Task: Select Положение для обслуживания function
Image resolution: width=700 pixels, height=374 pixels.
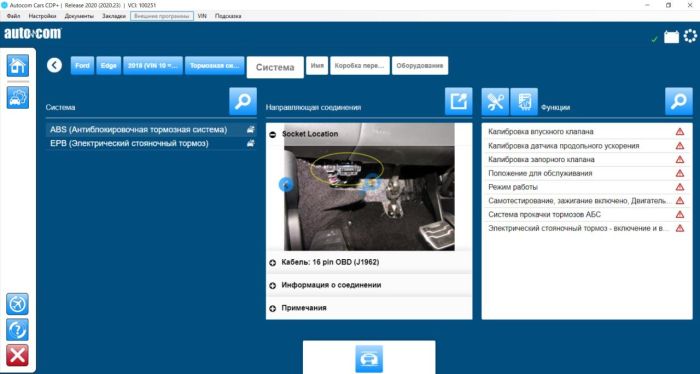Action: coord(587,173)
